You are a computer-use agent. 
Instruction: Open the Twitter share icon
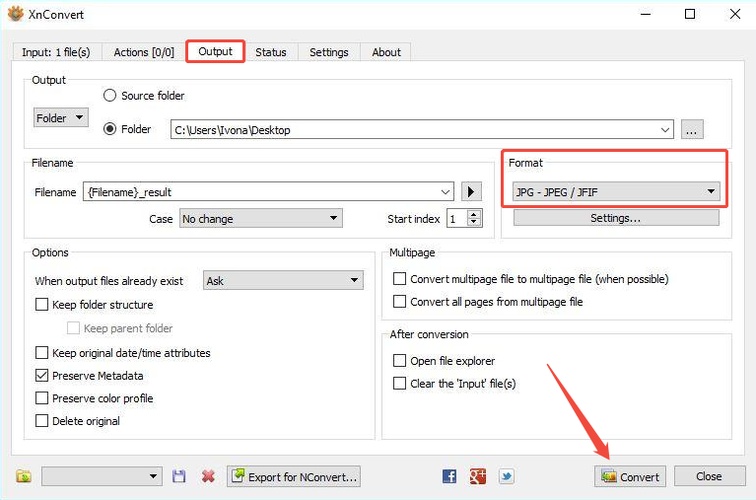pos(506,476)
